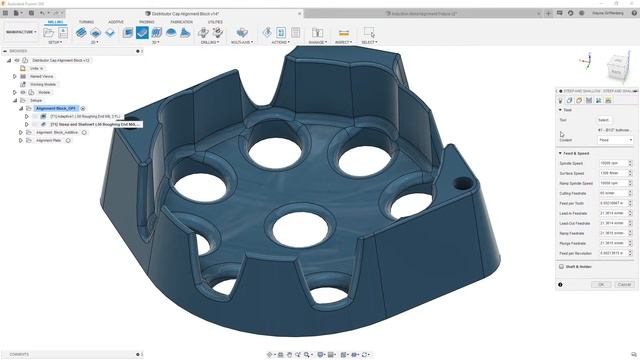The image size is (640, 360).
Task: Open the Geometry tab icon in Steep and Shallow dialog
Action: 569,100
